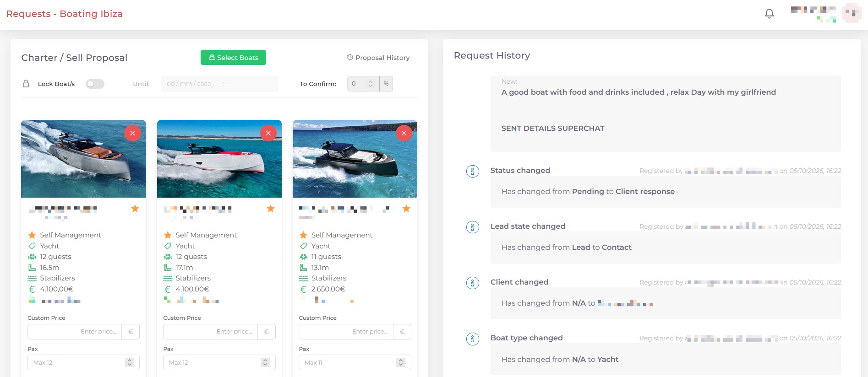Open the user profile avatar menu
868x377 pixels.
point(852,13)
